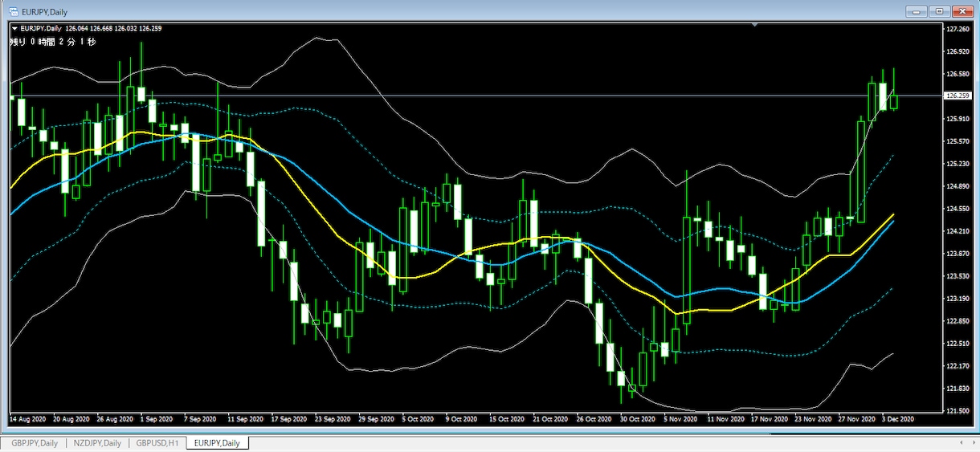
Task: Click the 121.830 price scale label
Action: click(x=958, y=389)
